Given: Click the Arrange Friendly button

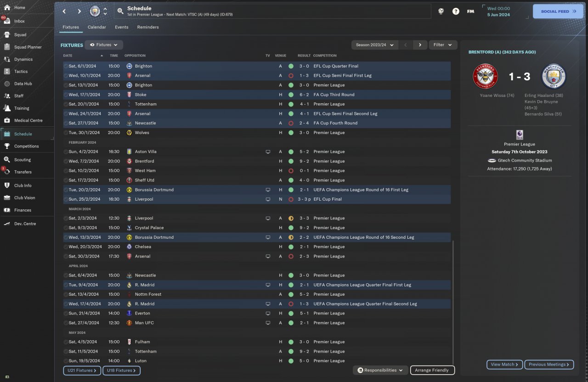Looking at the screenshot, I should (432, 370).
